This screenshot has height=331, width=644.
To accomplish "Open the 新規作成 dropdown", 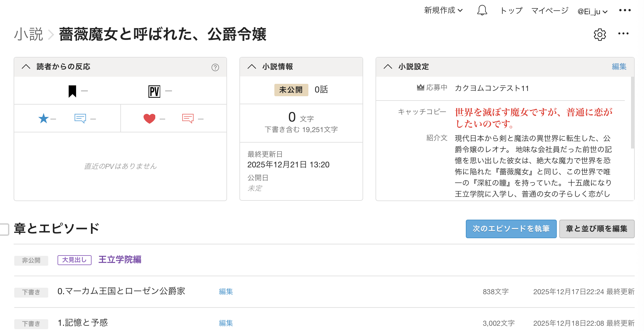I will pyautogui.click(x=443, y=11).
